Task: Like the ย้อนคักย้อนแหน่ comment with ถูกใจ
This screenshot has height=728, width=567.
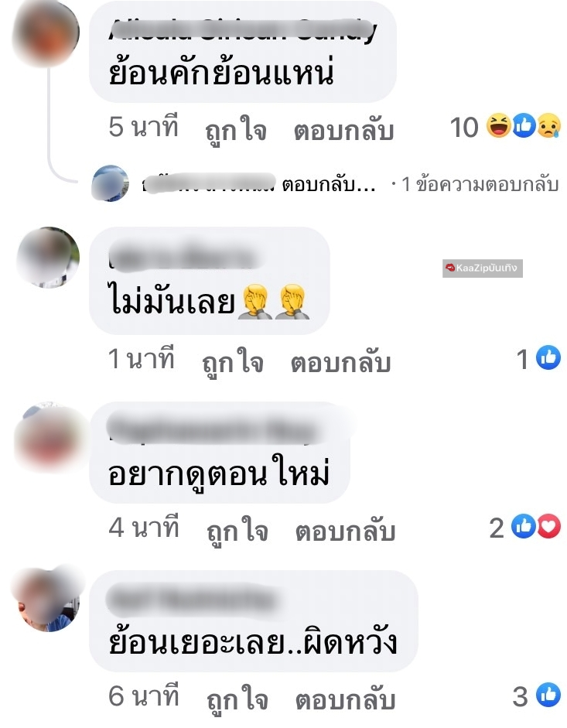Action: pos(236,130)
